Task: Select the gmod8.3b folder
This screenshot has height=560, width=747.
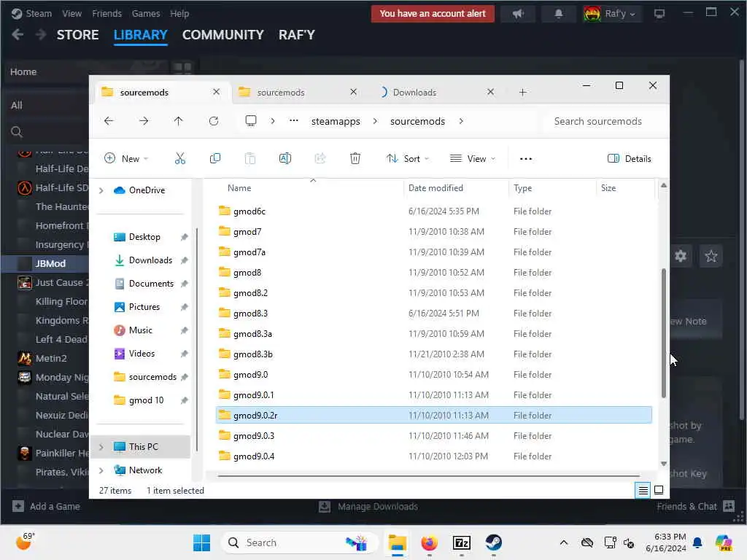Action: point(433,354)
